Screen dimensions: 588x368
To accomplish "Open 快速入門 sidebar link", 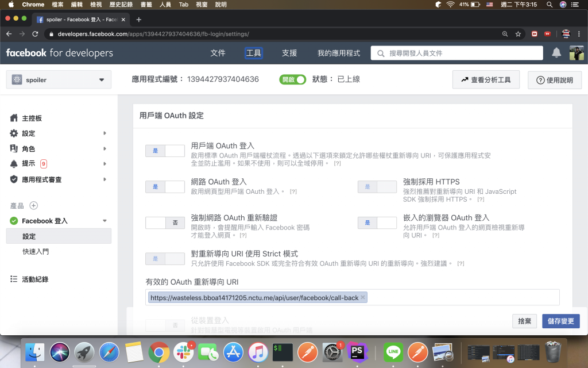I will 36,252.
